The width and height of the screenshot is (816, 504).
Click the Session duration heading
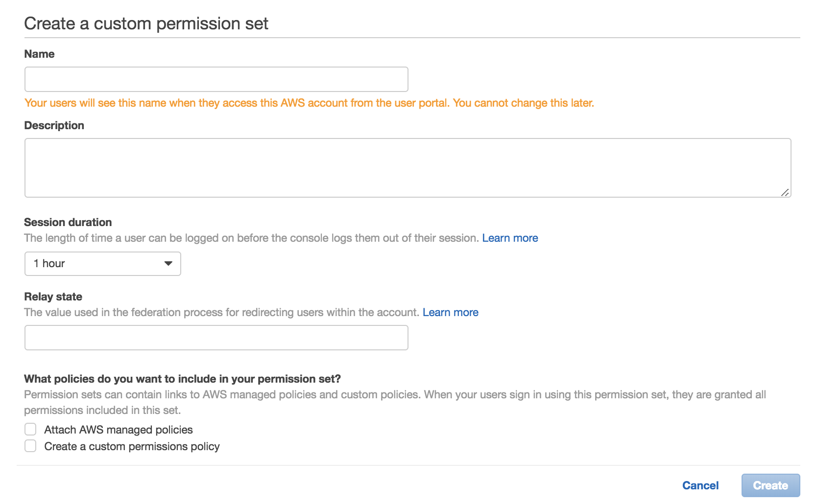[x=68, y=223]
